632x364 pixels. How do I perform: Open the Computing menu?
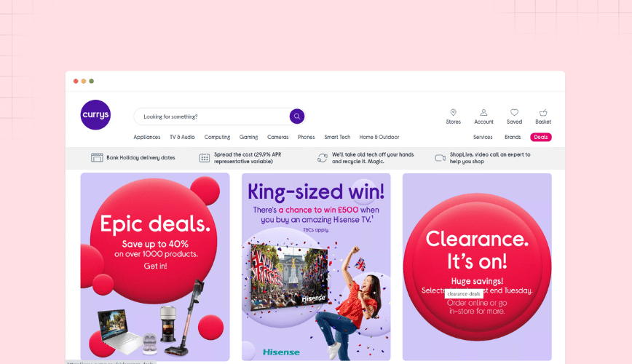click(217, 137)
